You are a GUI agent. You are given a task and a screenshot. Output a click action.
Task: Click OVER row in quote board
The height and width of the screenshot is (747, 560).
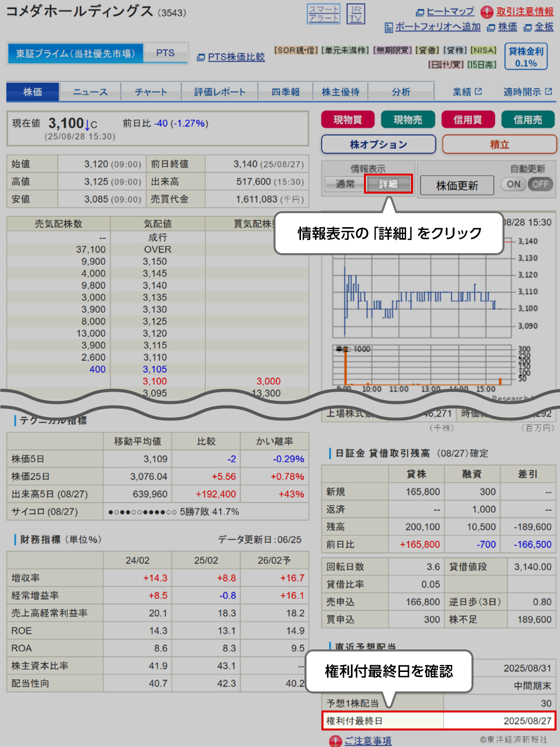coord(157,249)
